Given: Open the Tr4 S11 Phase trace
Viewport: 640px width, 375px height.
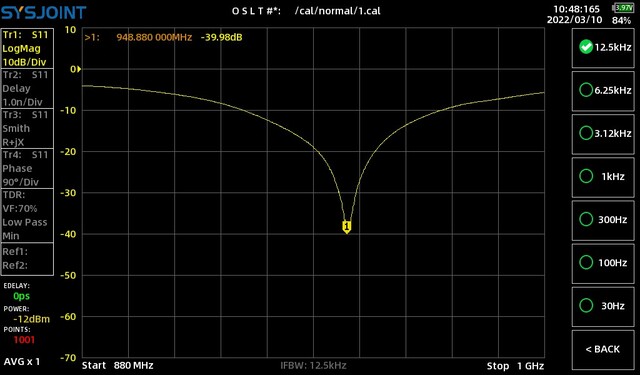Looking at the screenshot, I should coord(27,168).
